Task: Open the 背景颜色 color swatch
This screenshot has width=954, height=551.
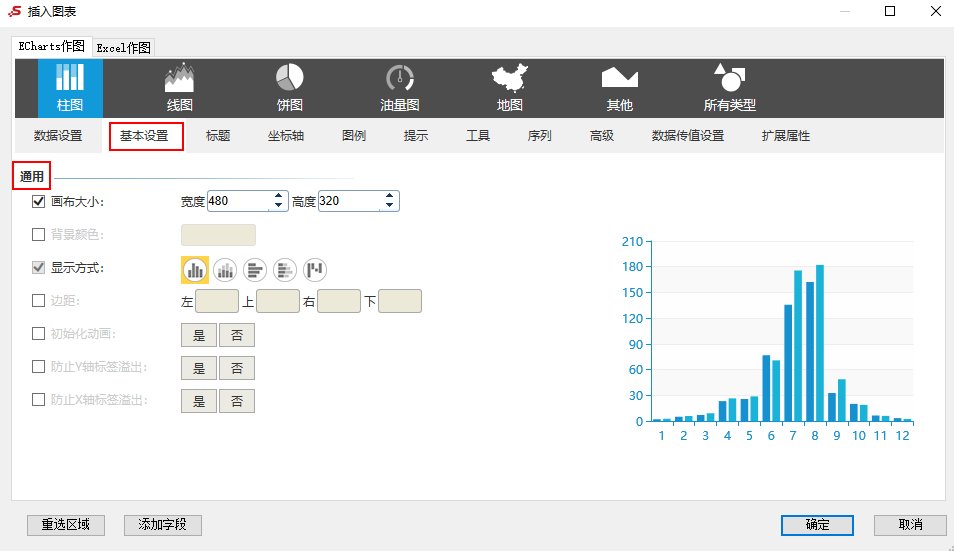Action: [x=218, y=235]
